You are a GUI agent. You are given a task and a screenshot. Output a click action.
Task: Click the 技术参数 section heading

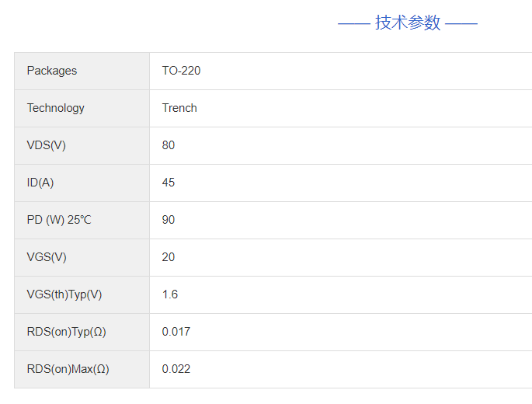(x=408, y=23)
